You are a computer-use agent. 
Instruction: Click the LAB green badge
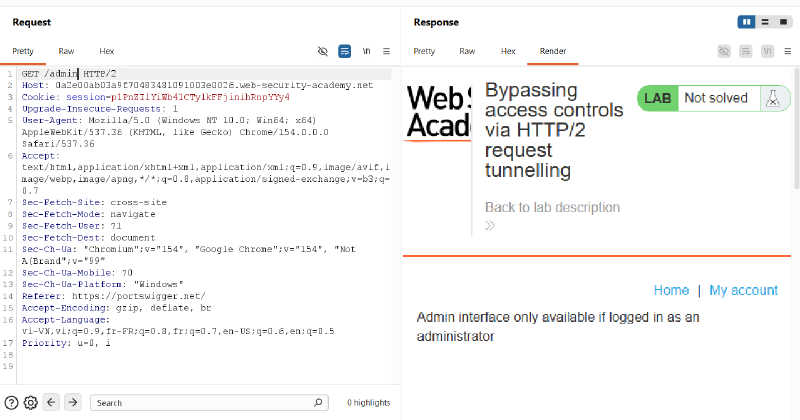(x=658, y=98)
